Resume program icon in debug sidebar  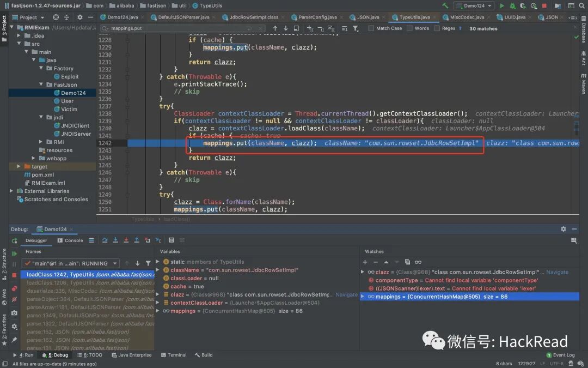click(14, 254)
